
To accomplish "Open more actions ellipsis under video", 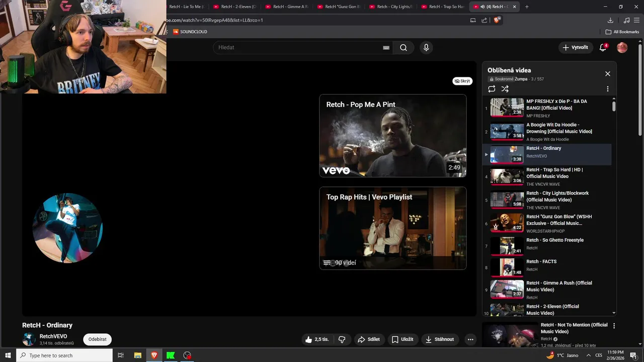I will click(x=470, y=339).
